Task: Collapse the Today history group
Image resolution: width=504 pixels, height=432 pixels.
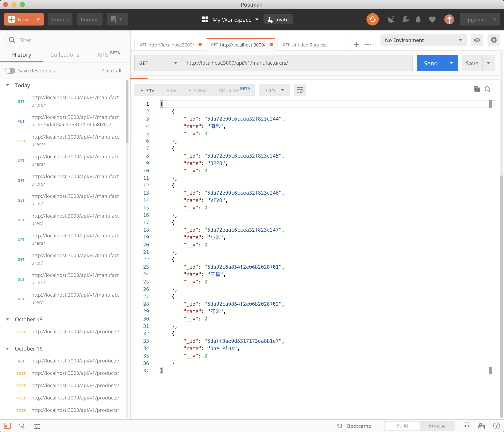Action: (8, 85)
